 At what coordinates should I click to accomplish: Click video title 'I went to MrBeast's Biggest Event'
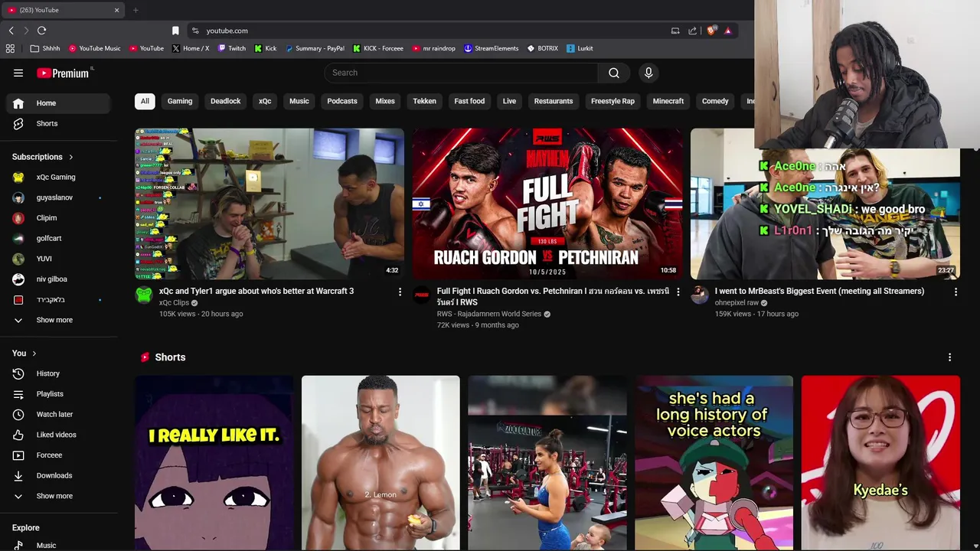pos(819,291)
